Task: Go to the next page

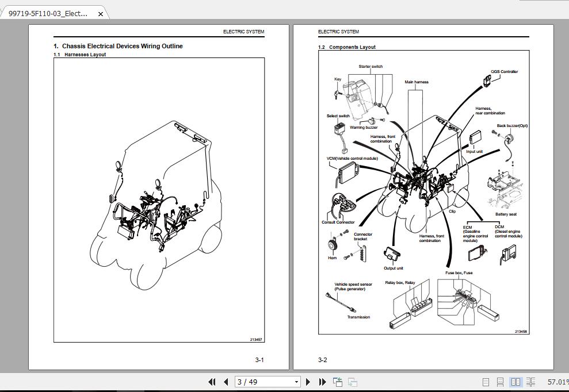Action: pos(308,382)
